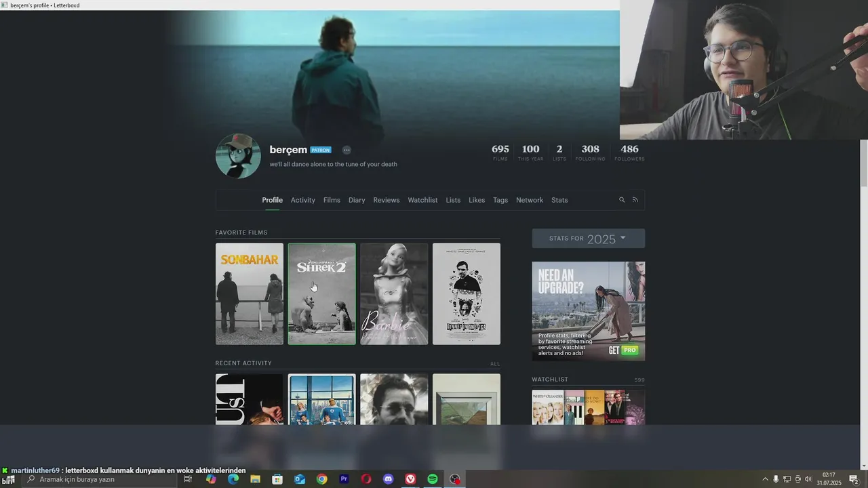The width and height of the screenshot is (868, 488).
Task: Open Spotify from the taskbar
Action: (433, 479)
